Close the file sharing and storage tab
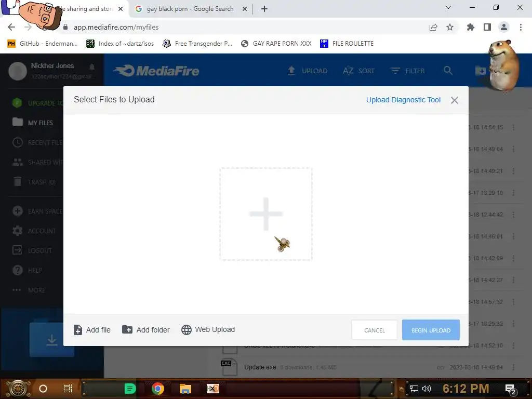532x399 pixels. (121, 9)
